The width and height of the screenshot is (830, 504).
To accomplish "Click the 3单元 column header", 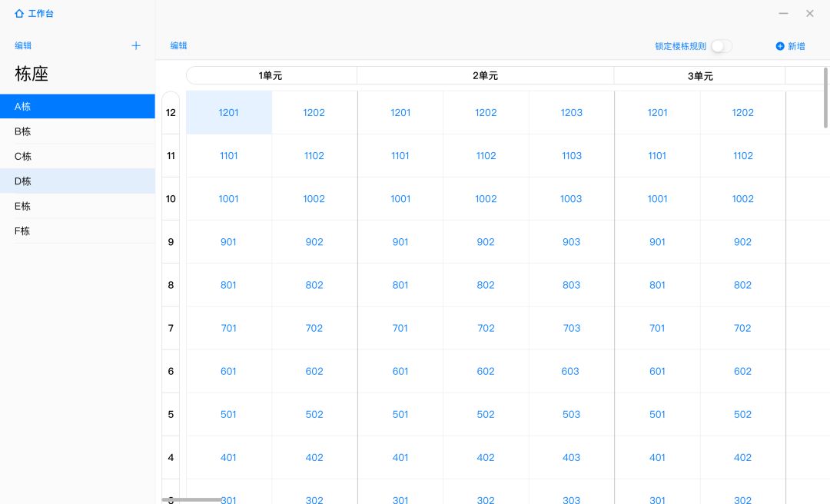I will pos(700,76).
